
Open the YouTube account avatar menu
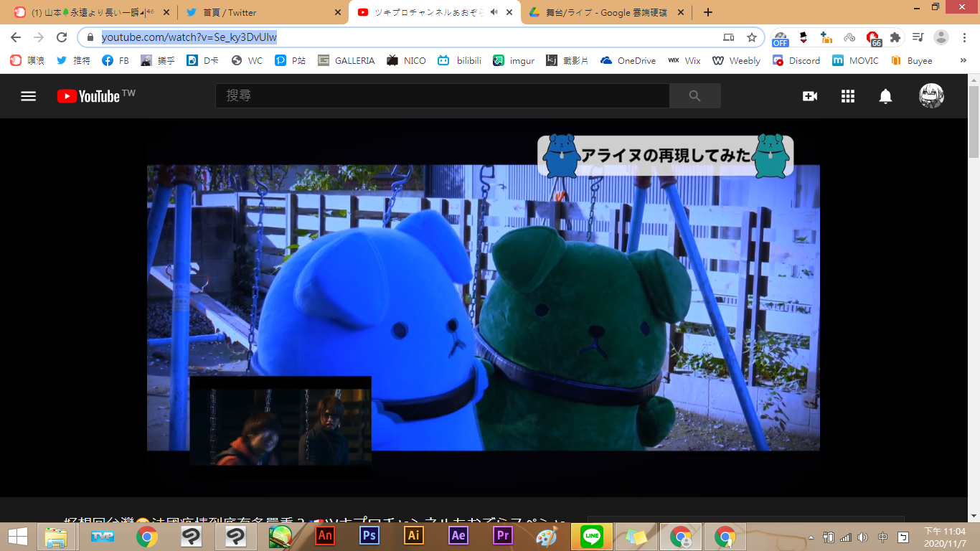[931, 96]
